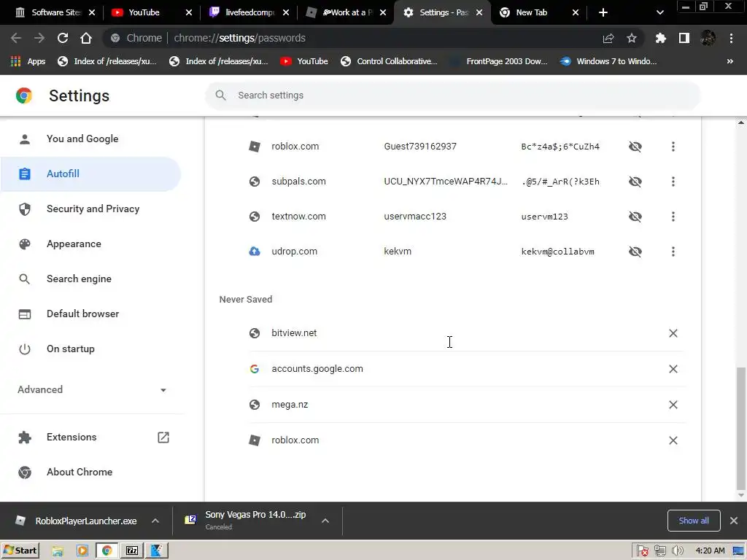Open more actions for roblox.com password
This screenshot has width=747, height=560.
(673, 146)
